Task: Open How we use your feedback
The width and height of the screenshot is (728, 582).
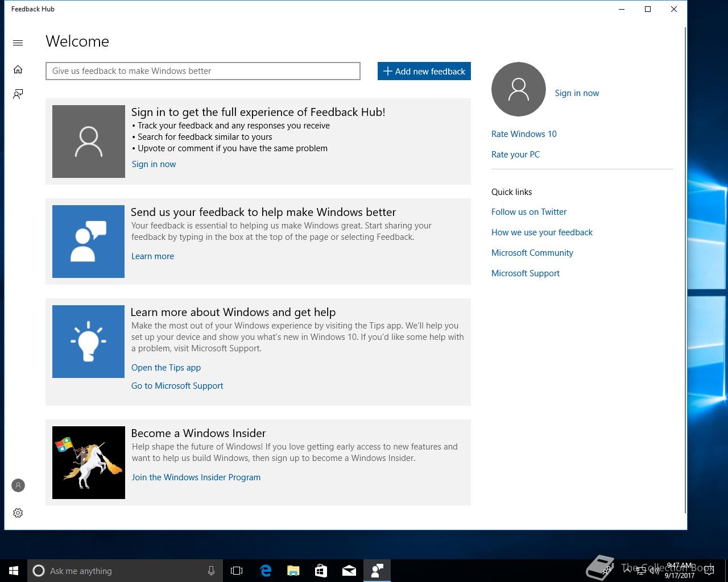Action: tap(542, 232)
